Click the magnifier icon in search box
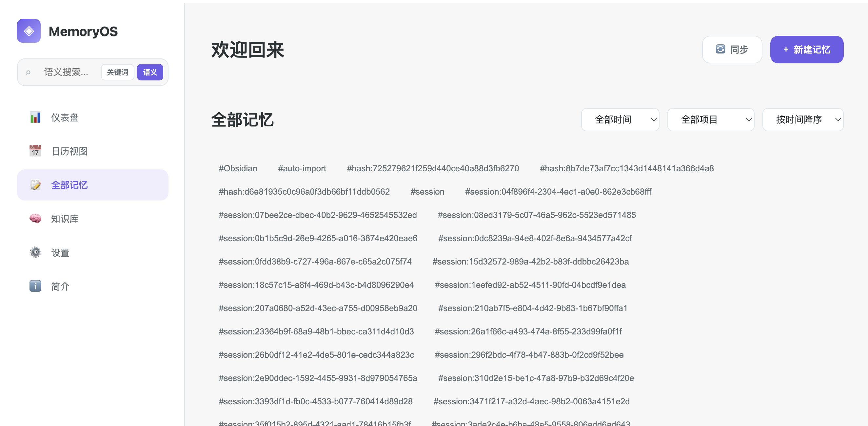Viewport: 868px width, 426px height. coord(28,72)
